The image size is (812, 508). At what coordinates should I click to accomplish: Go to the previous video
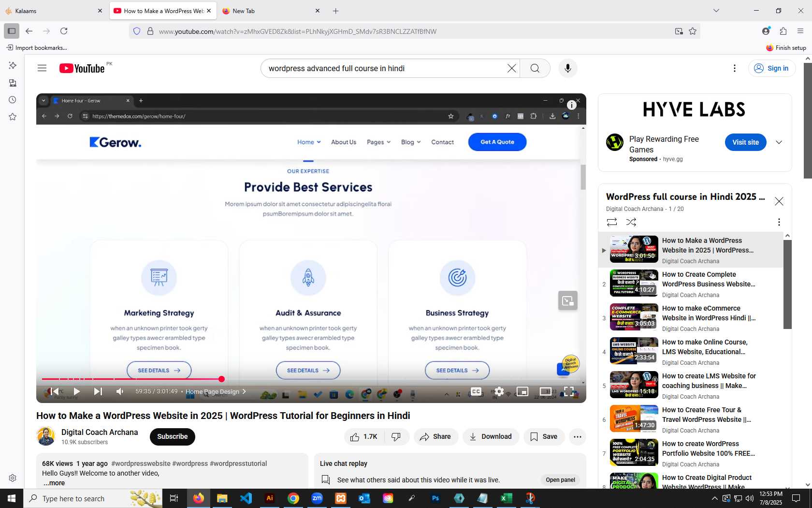point(54,391)
